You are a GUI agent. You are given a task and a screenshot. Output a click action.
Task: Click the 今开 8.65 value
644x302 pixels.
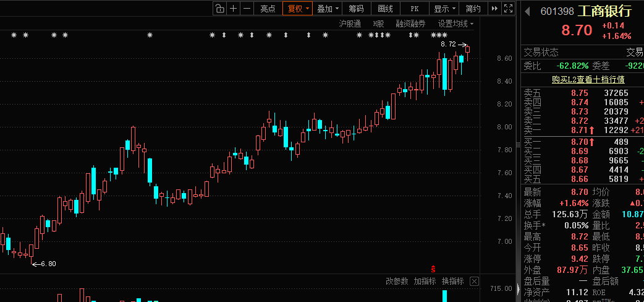click(x=580, y=248)
